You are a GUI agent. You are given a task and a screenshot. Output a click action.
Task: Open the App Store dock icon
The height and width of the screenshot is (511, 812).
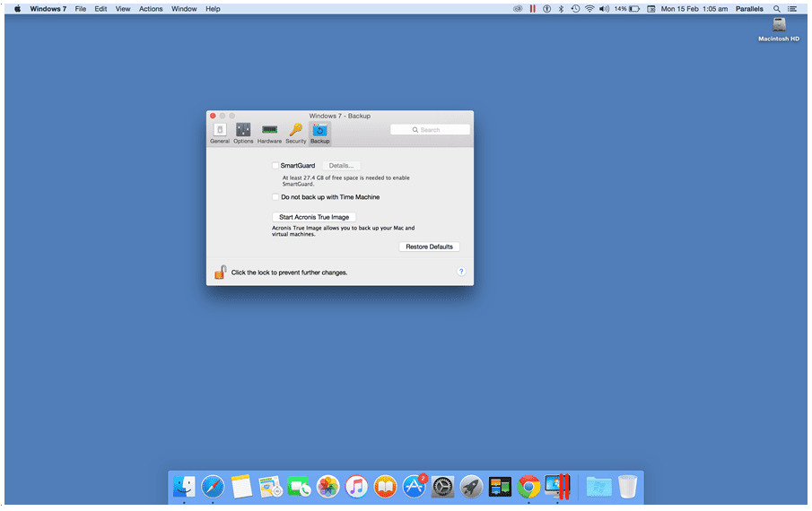tap(415, 486)
